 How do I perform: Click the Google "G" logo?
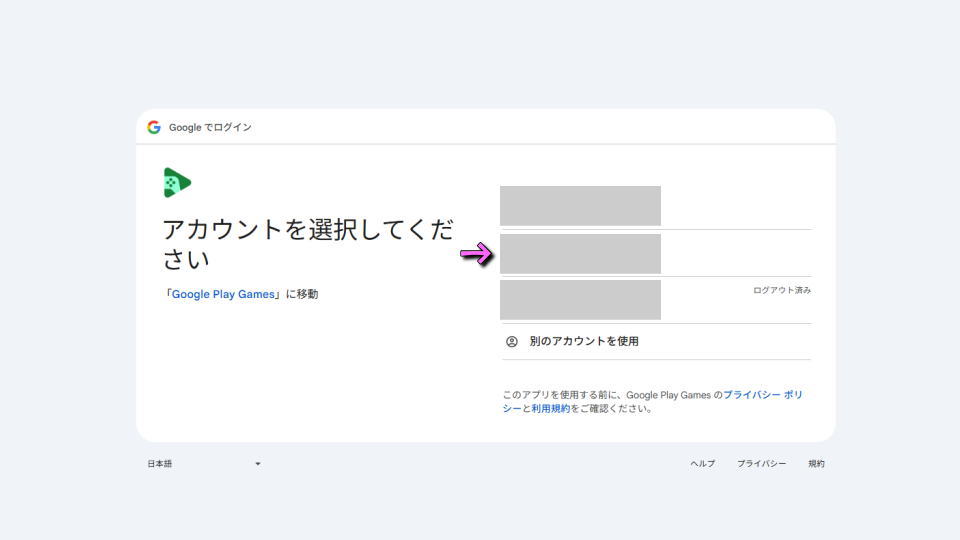[x=154, y=127]
